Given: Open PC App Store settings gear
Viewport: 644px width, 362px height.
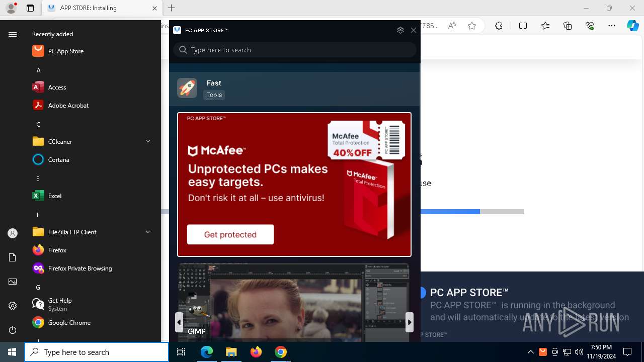Looking at the screenshot, I should pyautogui.click(x=400, y=30).
